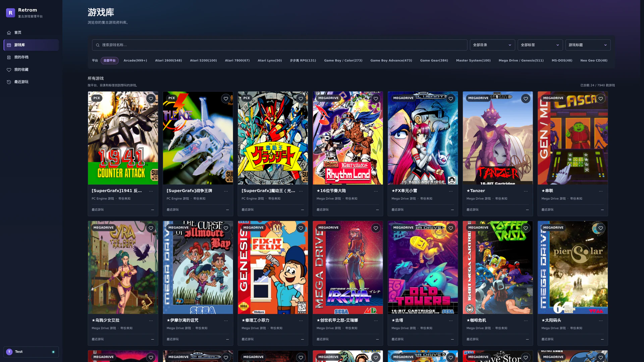
Task: Open more options for ★咖啡危机
Action: coord(526,321)
